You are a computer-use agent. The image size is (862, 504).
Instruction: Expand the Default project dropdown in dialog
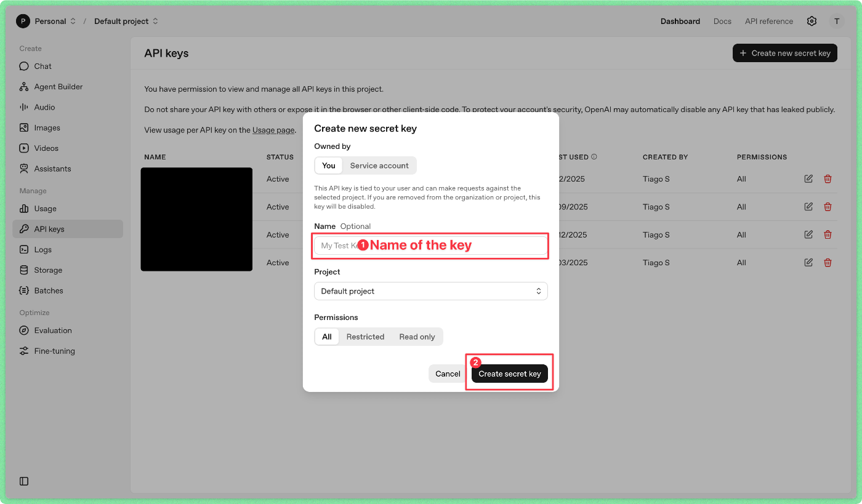tap(430, 291)
